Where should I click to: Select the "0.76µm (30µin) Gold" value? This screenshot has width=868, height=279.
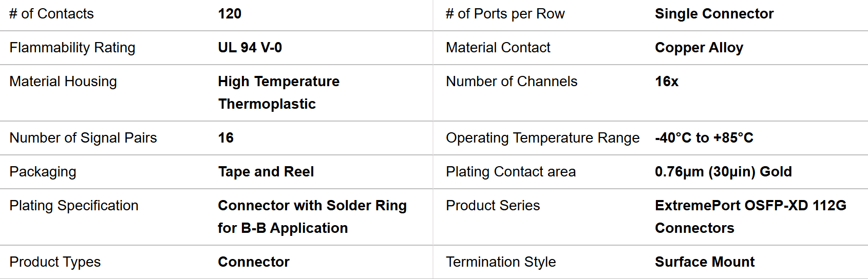tap(723, 172)
